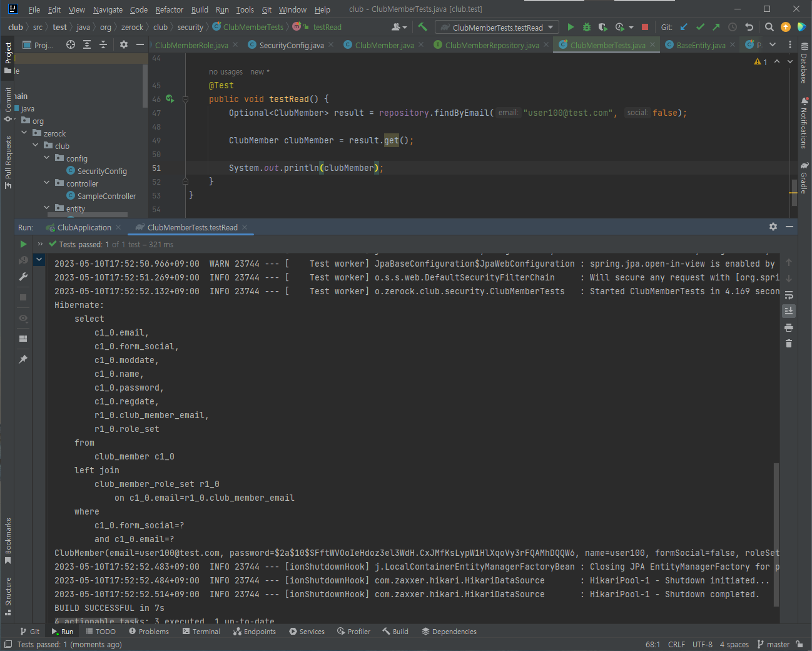Open the Navigate menu
The width and height of the screenshot is (812, 651).
(108, 9)
